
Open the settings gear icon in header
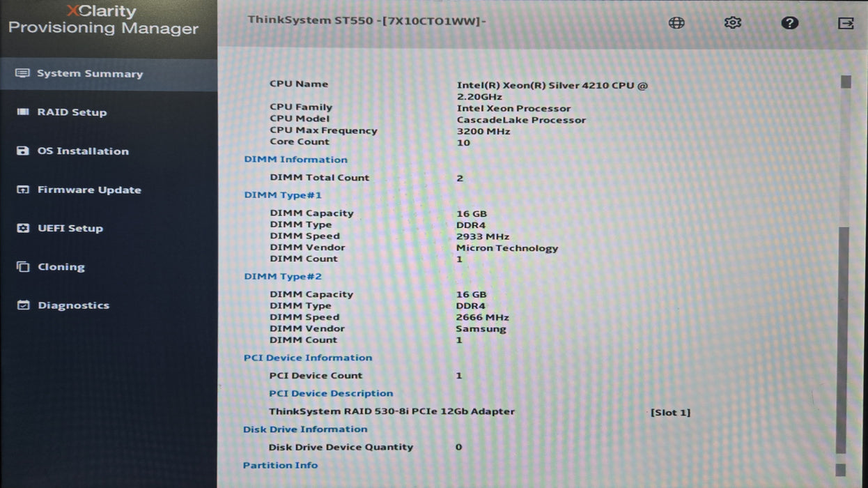(732, 22)
